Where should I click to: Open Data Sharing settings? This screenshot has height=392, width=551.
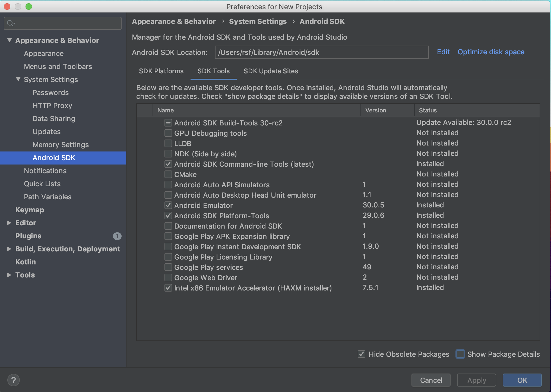[x=63, y=119]
